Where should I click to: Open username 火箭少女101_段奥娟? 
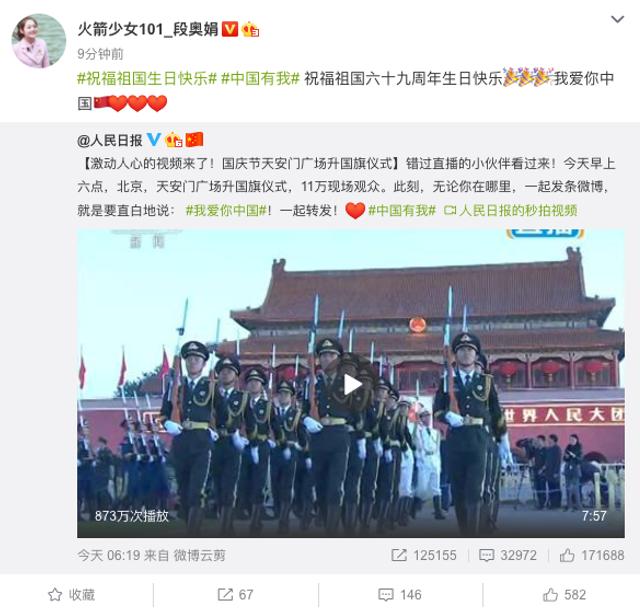coord(148,29)
